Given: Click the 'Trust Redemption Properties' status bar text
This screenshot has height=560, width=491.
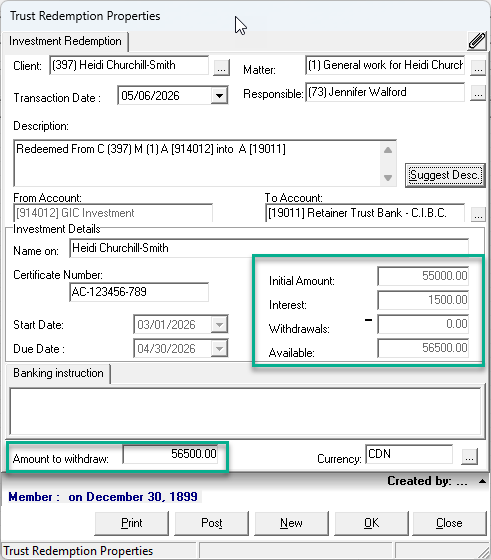Looking at the screenshot, I should click(x=78, y=551).
